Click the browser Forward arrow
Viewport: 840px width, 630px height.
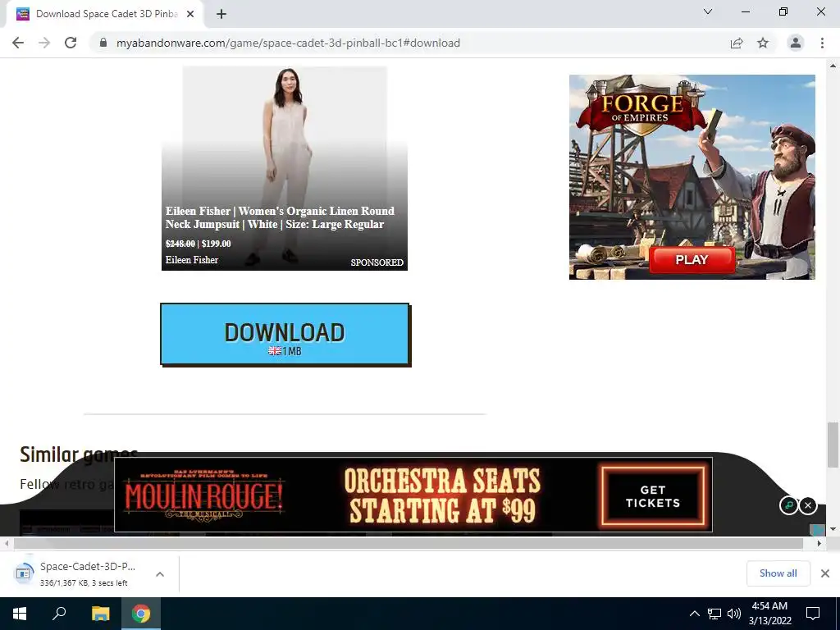coord(44,43)
